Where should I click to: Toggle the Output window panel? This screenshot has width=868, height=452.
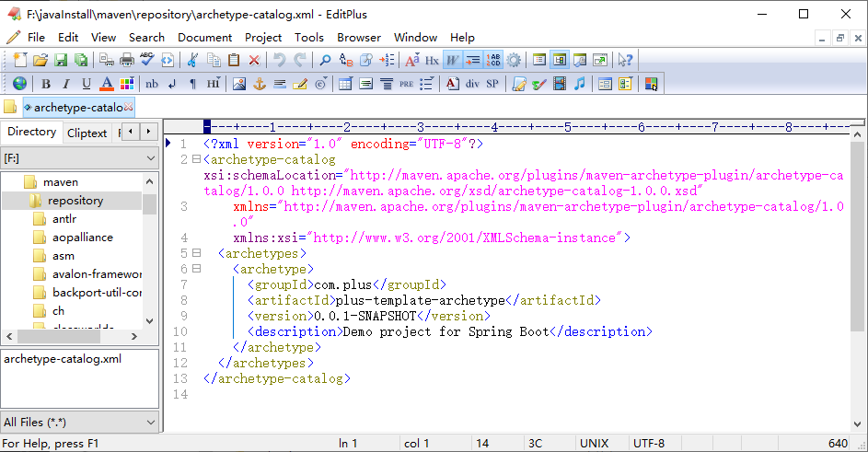coord(580,60)
